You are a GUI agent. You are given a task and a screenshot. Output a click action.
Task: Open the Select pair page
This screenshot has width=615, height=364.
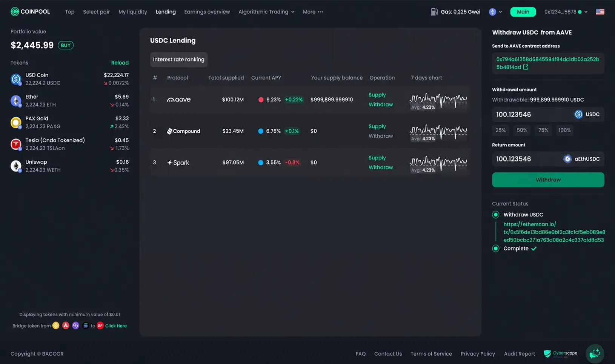coord(97,12)
